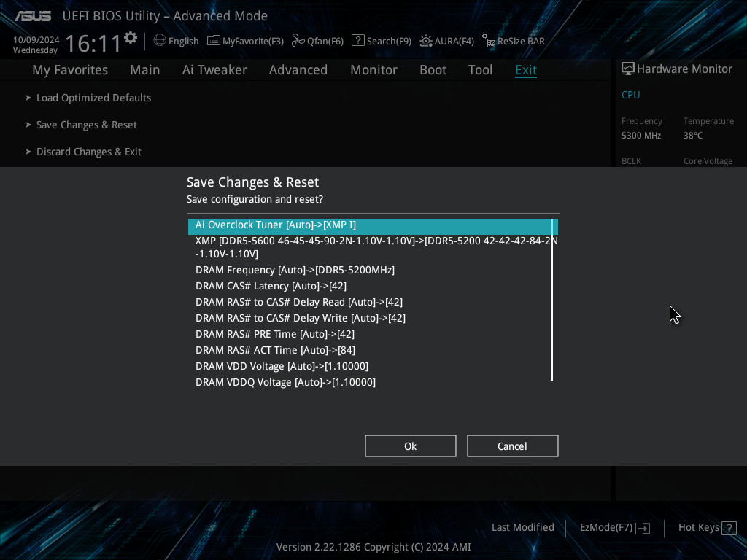Click Discard Changes & Exit entry
This screenshot has width=747, height=560.
click(89, 152)
